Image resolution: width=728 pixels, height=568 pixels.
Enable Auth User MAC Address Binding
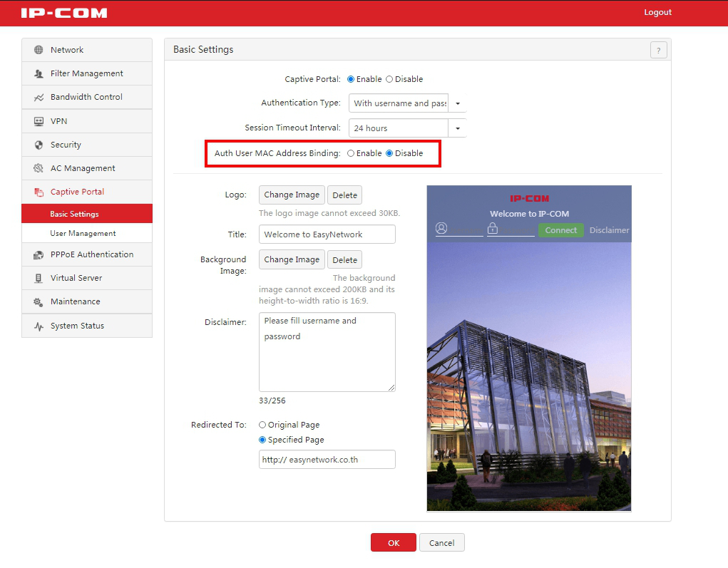(351, 153)
